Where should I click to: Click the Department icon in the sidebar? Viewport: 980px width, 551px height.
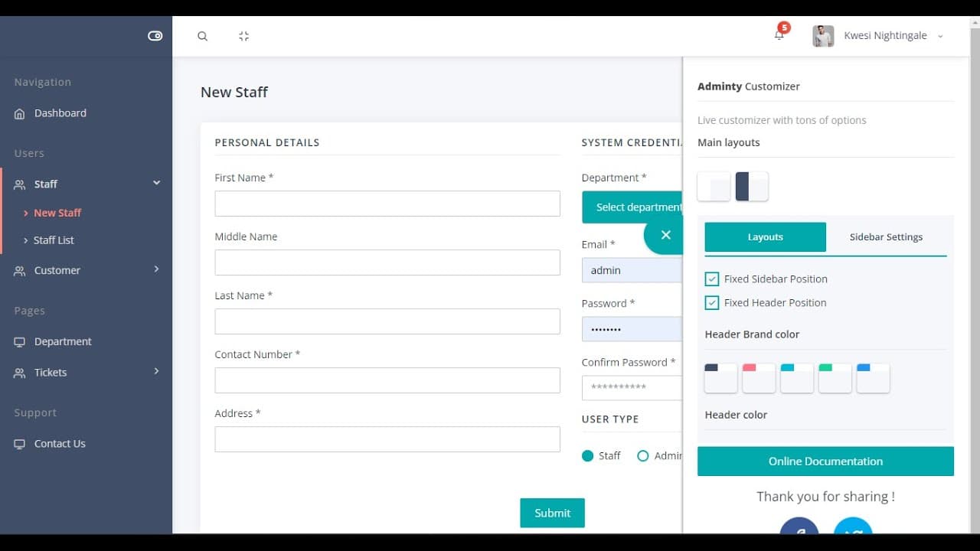tap(18, 341)
